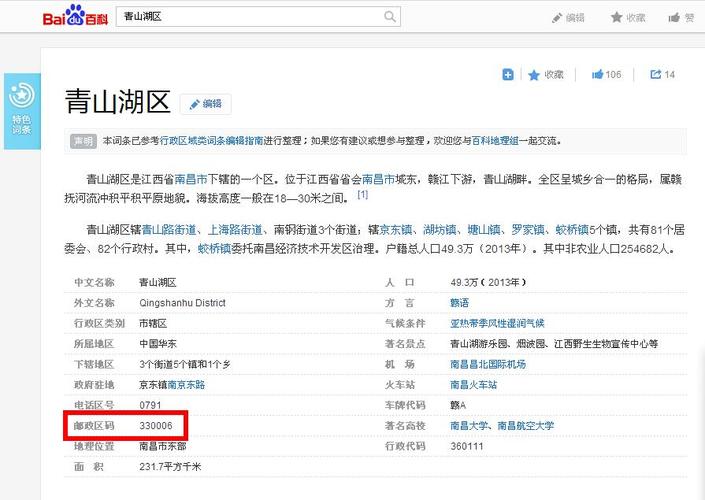Screen dimensions: 705x500
Task: Click the gray 声明 tag
Action: point(83,141)
